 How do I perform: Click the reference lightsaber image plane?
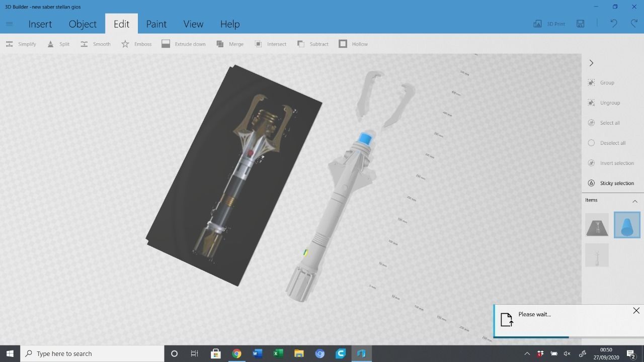(x=234, y=176)
